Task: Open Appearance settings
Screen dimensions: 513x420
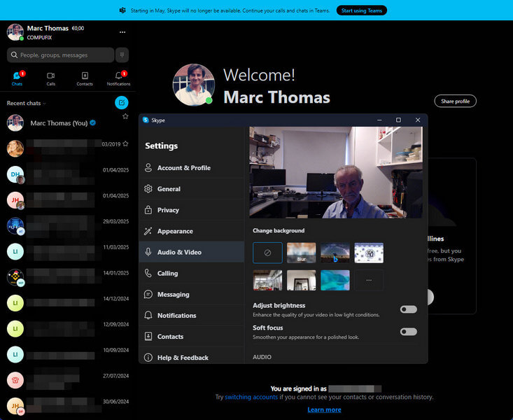Action: (192, 231)
